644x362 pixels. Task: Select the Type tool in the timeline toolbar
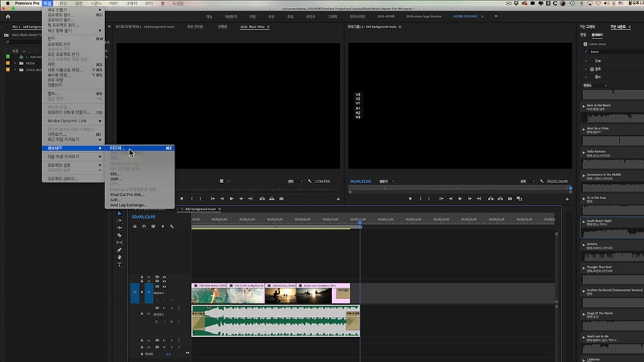119,264
